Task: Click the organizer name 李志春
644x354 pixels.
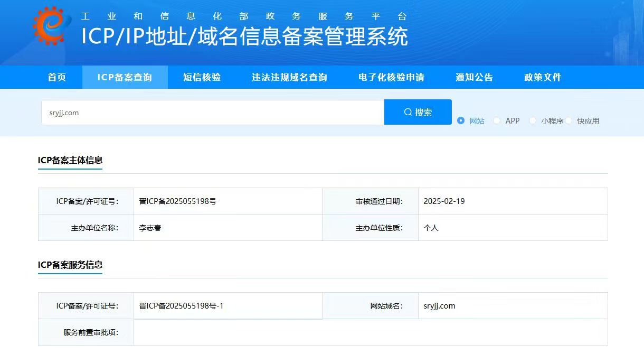Action: click(x=150, y=228)
